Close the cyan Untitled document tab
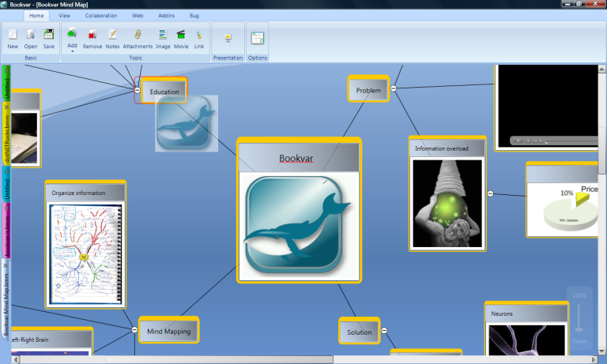Viewport: 607px width, 364px height. [x=6, y=171]
